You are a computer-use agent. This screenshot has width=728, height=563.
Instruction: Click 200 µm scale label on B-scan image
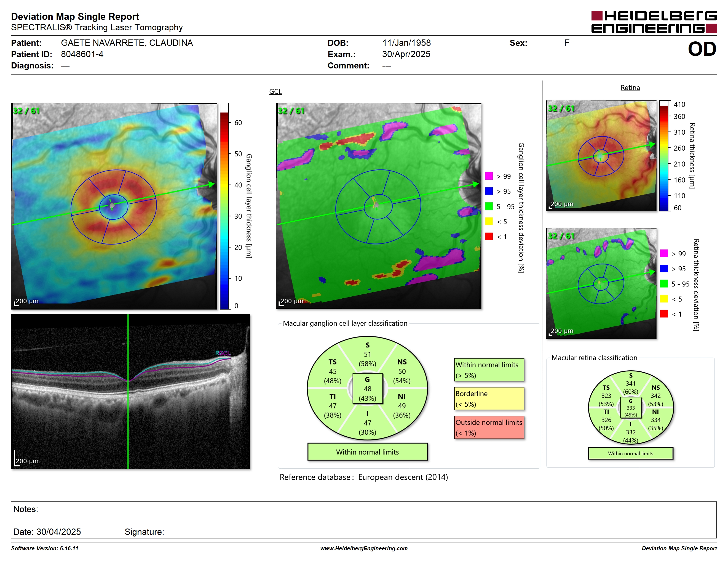point(27,461)
